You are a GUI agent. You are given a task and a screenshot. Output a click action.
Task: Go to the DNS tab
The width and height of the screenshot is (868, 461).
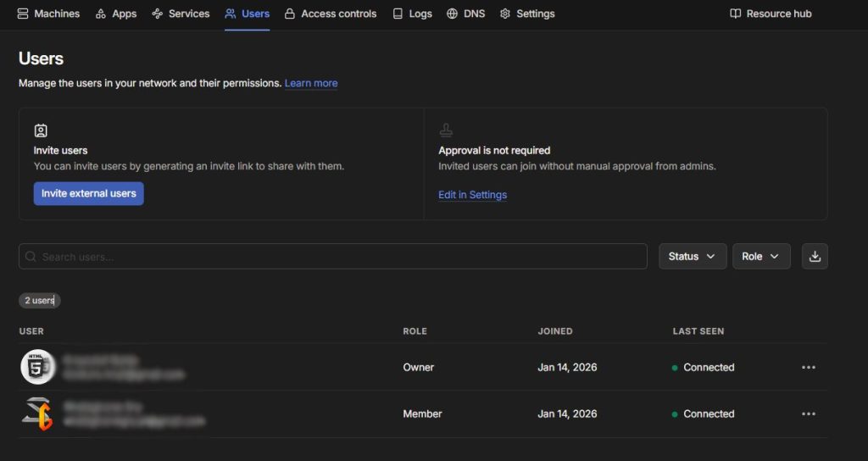click(x=465, y=14)
